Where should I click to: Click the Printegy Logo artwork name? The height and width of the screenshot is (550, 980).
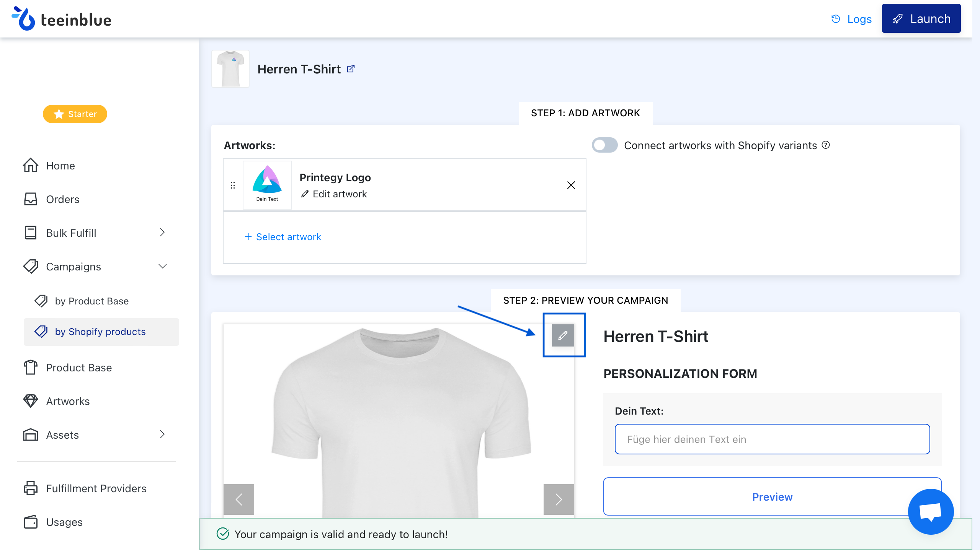pyautogui.click(x=335, y=177)
